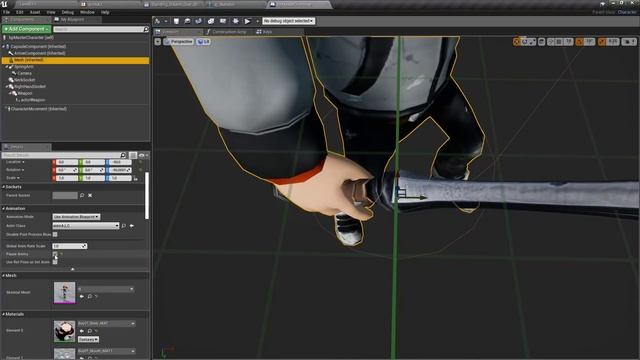Open the Anim Class dropdown

click(x=86, y=226)
